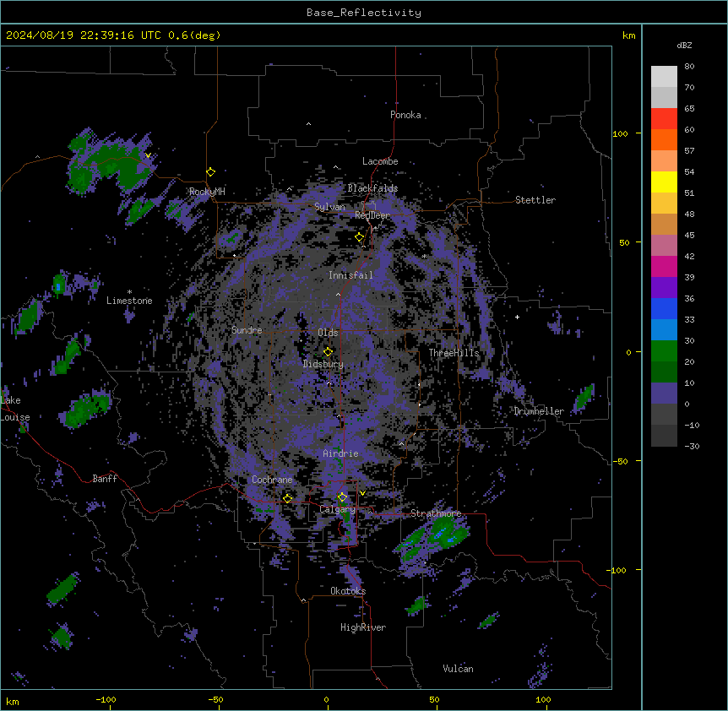Select the blue 33-36 dBZ legend swatch
Image resolution: width=728 pixels, height=711 pixels.
[664, 308]
